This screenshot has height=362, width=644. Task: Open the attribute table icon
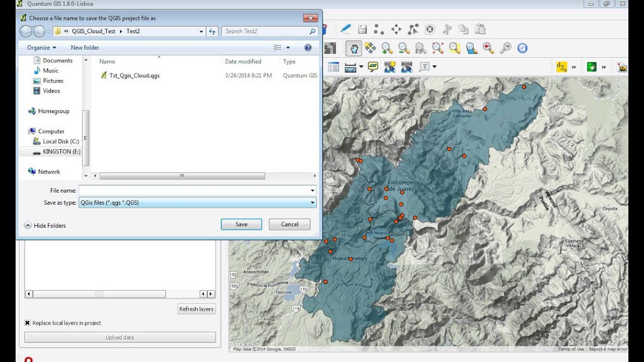334,67
